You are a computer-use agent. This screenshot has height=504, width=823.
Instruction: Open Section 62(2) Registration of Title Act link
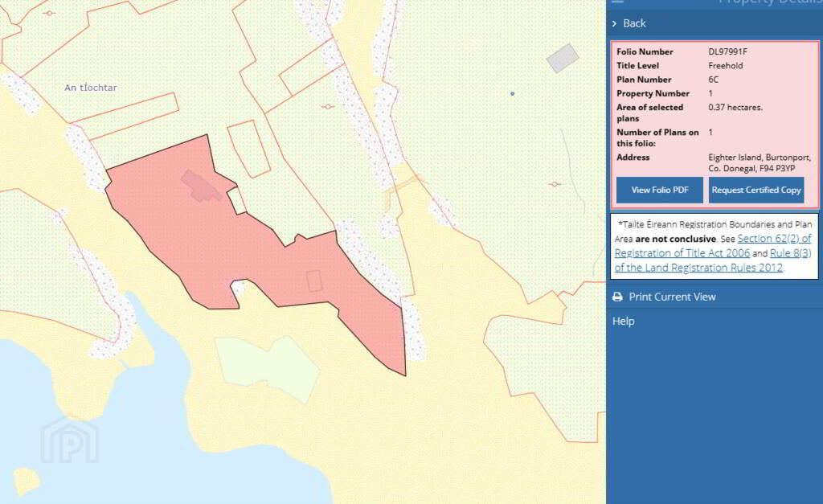714,246
